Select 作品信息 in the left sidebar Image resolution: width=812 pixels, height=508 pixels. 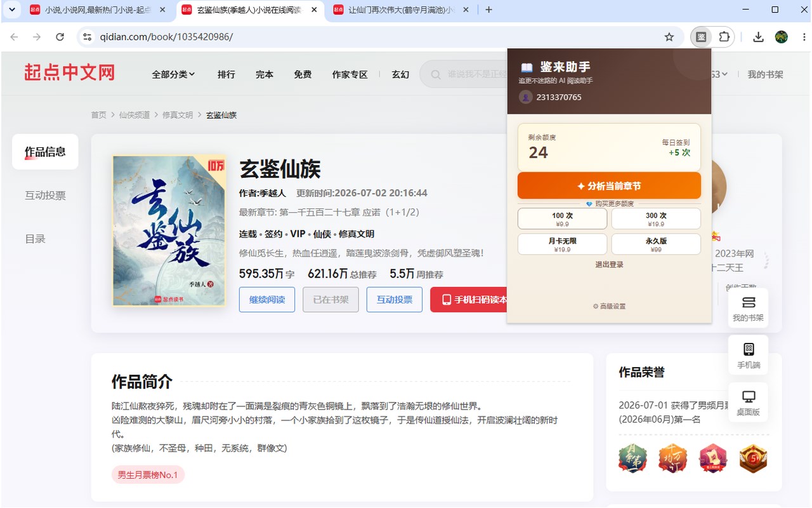45,152
